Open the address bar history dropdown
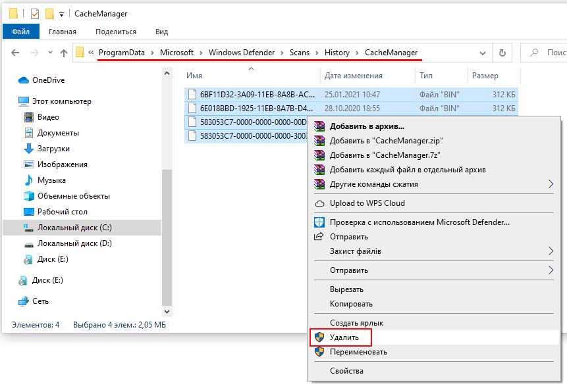 pyautogui.click(x=484, y=53)
